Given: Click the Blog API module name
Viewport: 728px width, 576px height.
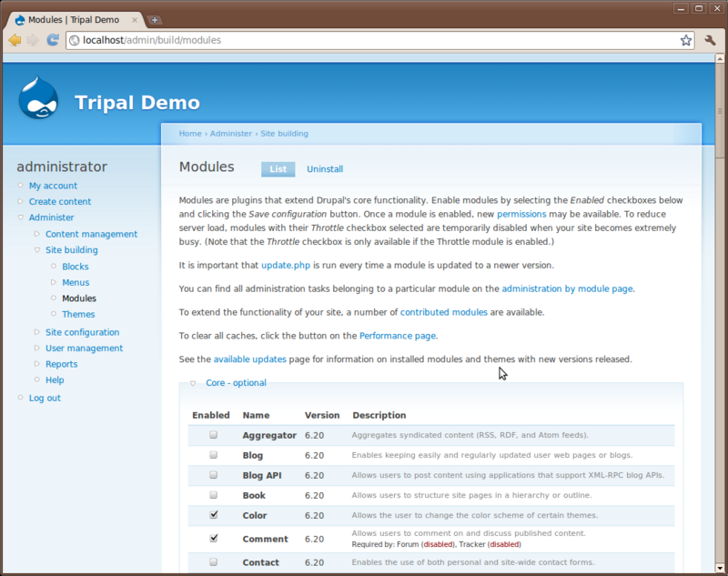Looking at the screenshot, I should [262, 475].
